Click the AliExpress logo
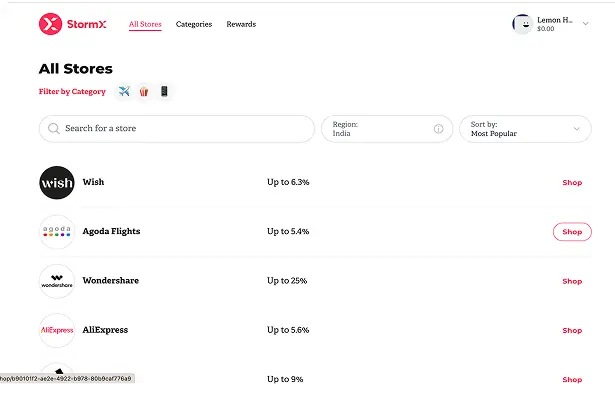 pyautogui.click(x=57, y=330)
